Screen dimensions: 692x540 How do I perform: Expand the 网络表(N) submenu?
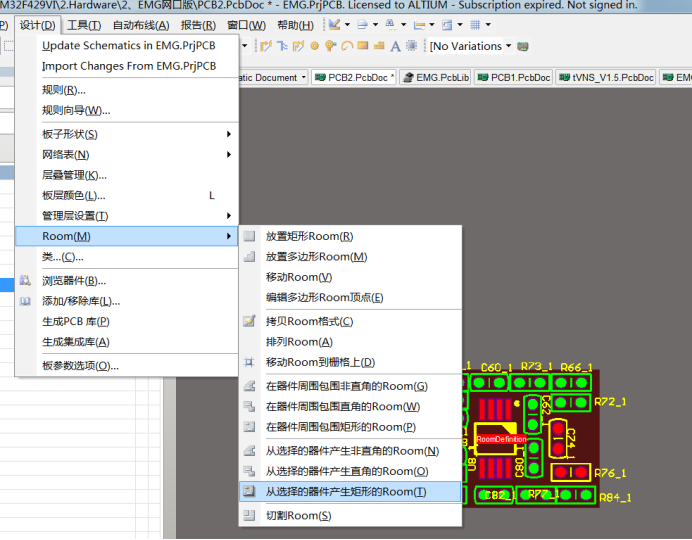[x=229, y=154]
